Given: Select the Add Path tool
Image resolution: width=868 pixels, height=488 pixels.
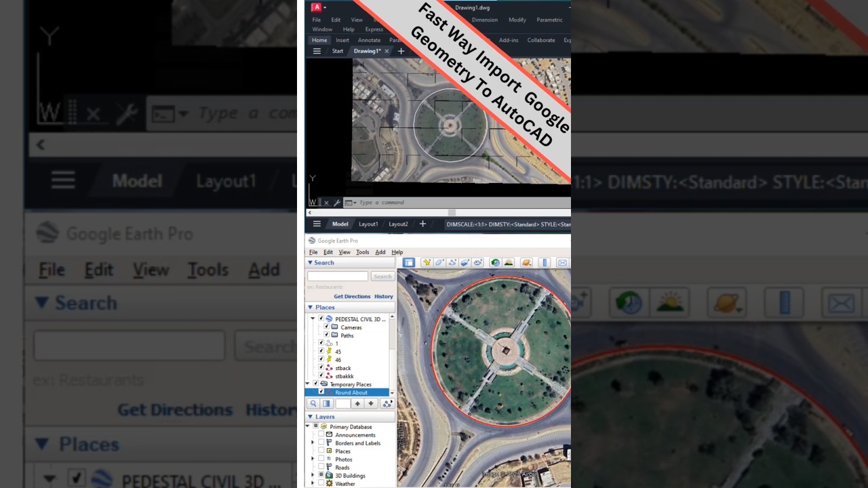Looking at the screenshot, I should click(452, 262).
